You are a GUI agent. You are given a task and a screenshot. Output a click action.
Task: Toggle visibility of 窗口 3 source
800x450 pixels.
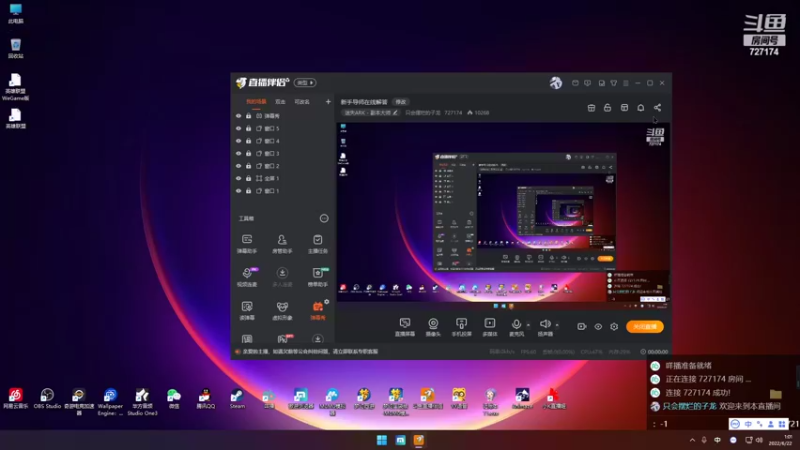pos(238,154)
